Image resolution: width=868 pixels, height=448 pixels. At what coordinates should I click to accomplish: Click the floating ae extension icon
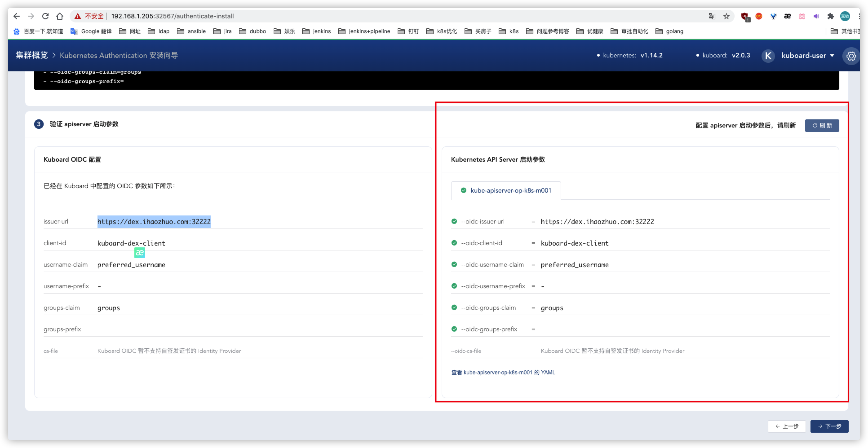point(139,253)
